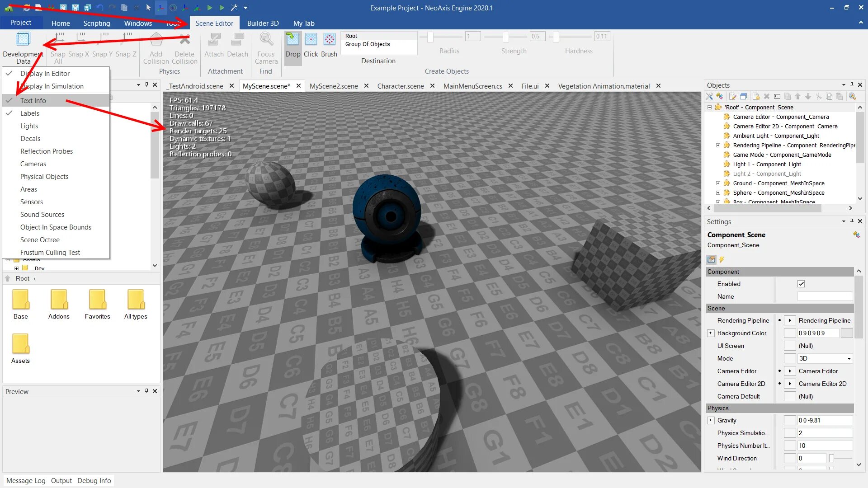
Task: Expand the Gravity property
Action: (x=711, y=420)
